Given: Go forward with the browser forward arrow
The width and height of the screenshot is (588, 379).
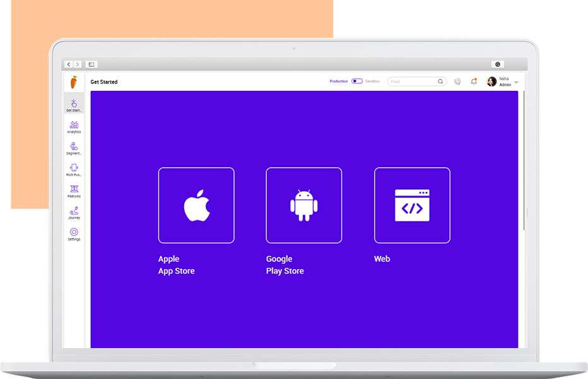Looking at the screenshot, I should pos(77,64).
